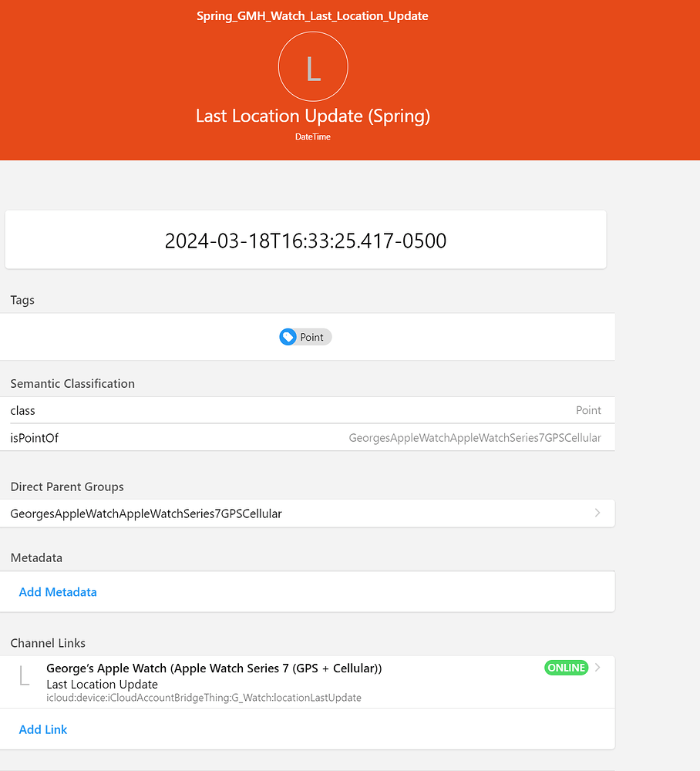Click the isPointOf value GeorgesAppleWatchAppleWatchSeries7GPSCellular
The height and width of the screenshot is (771, 700).
(475, 438)
